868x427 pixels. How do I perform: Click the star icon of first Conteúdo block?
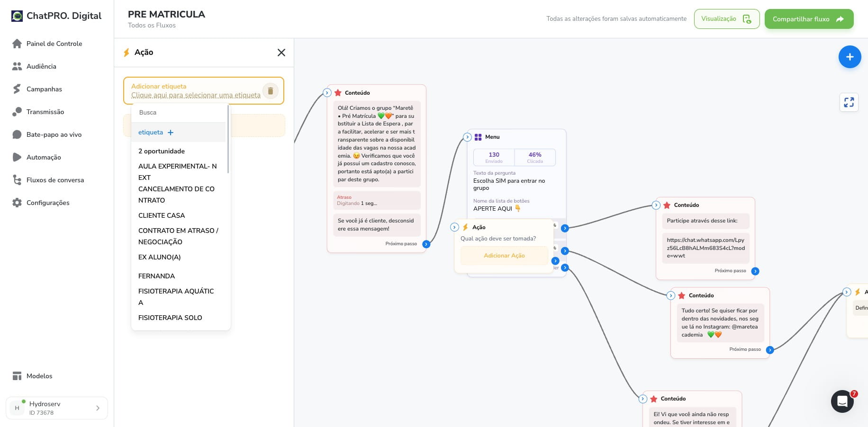tap(338, 93)
